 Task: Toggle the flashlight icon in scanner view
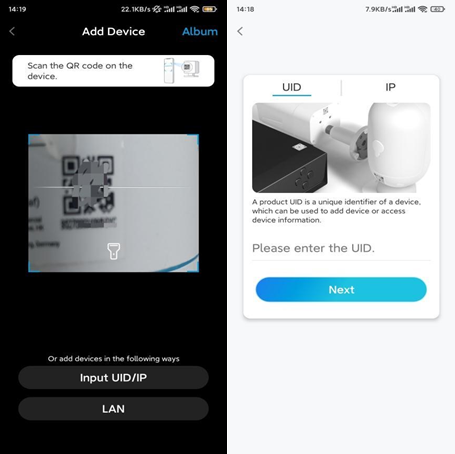click(113, 251)
